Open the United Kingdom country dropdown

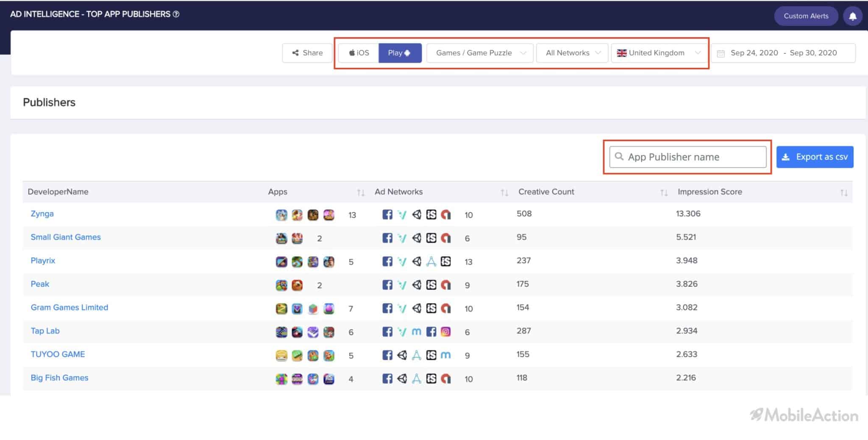pos(659,53)
